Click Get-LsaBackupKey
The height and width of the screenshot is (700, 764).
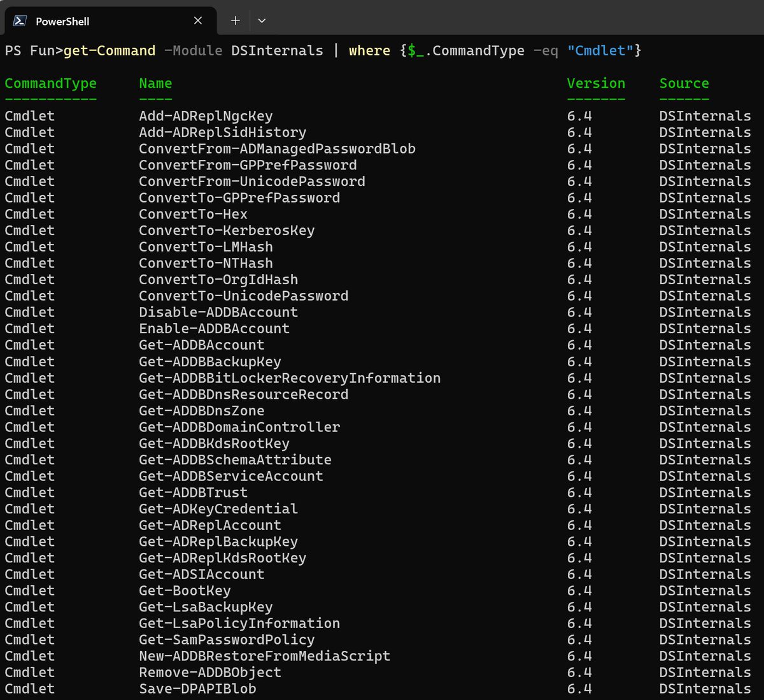(x=206, y=607)
